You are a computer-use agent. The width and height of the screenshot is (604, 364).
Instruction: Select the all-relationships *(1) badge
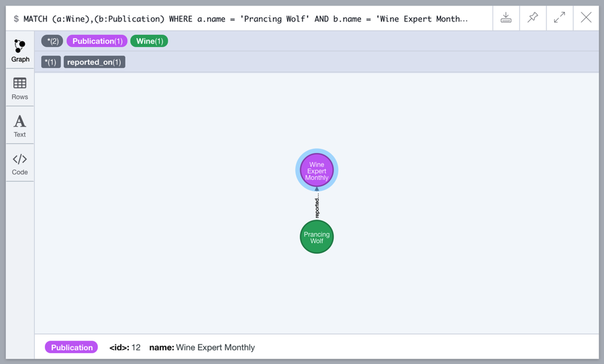click(x=51, y=62)
